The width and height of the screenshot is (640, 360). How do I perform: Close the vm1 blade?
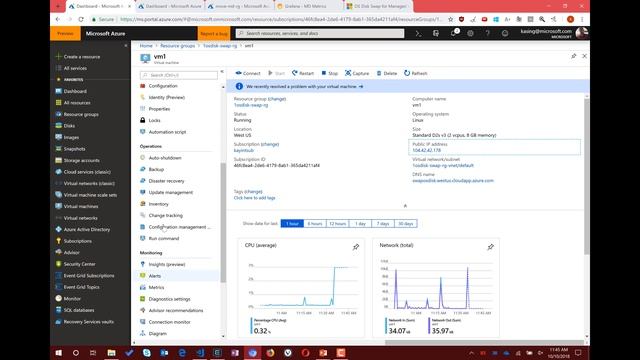pos(584,56)
